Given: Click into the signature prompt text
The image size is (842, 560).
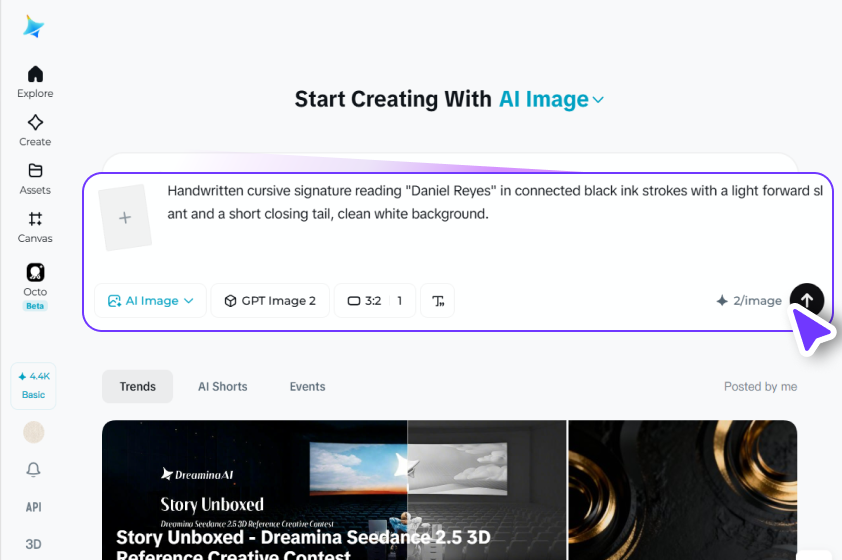Looking at the screenshot, I should pyautogui.click(x=495, y=202).
